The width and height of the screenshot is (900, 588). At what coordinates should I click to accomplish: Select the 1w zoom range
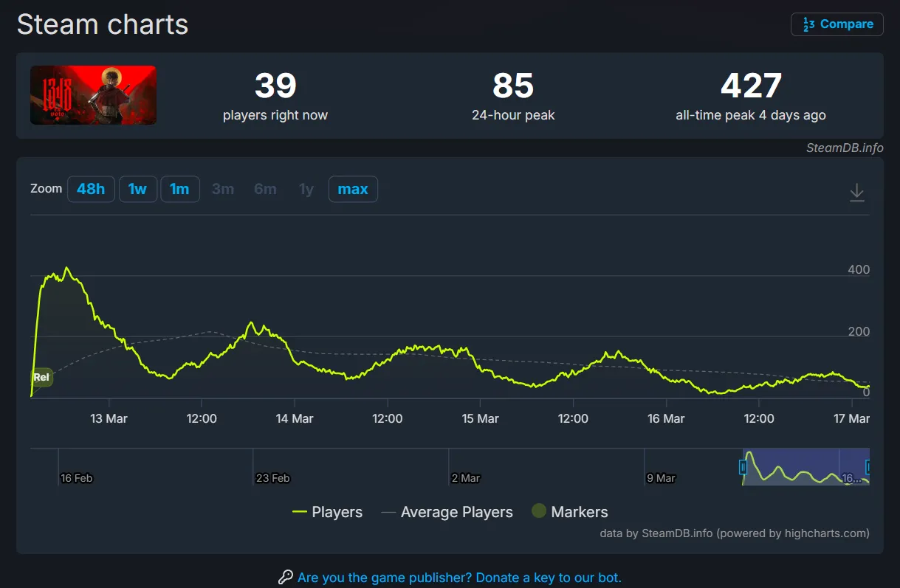[x=138, y=189]
